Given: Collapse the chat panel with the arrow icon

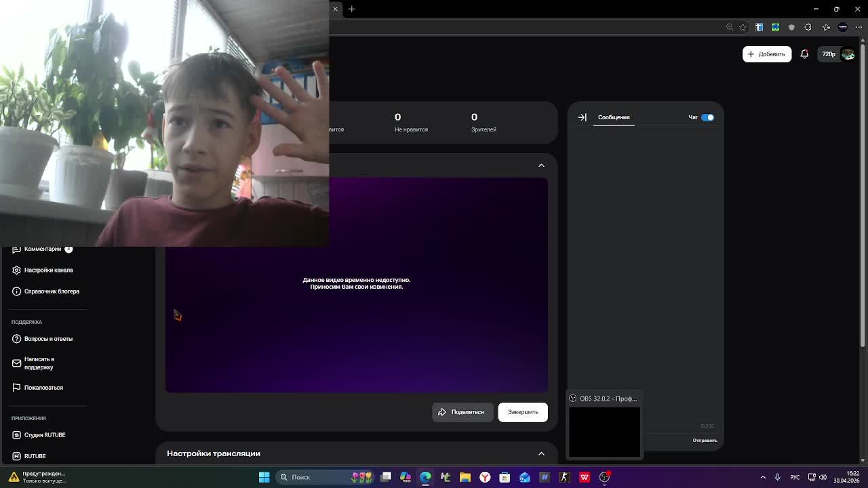Looking at the screenshot, I should 582,117.
